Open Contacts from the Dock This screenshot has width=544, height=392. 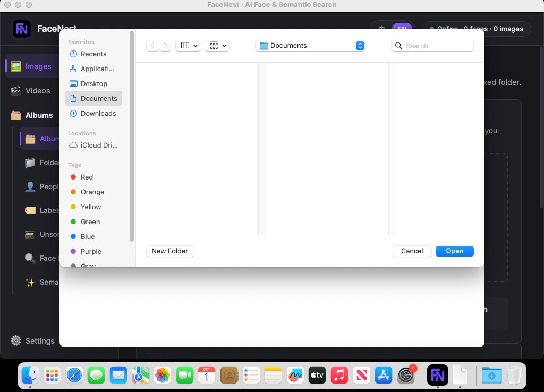coord(229,375)
